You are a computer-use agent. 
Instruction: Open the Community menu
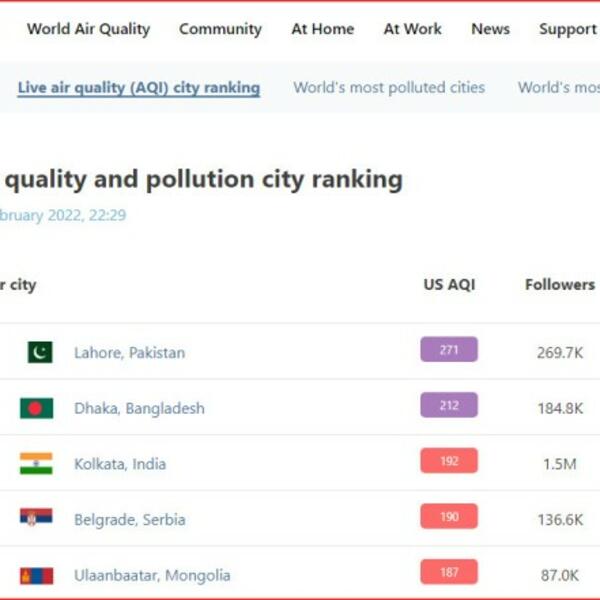point(220,29)
